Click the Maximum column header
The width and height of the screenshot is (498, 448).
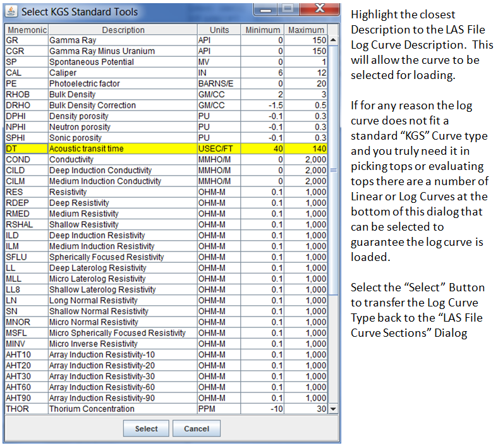[x=306, y=30]
